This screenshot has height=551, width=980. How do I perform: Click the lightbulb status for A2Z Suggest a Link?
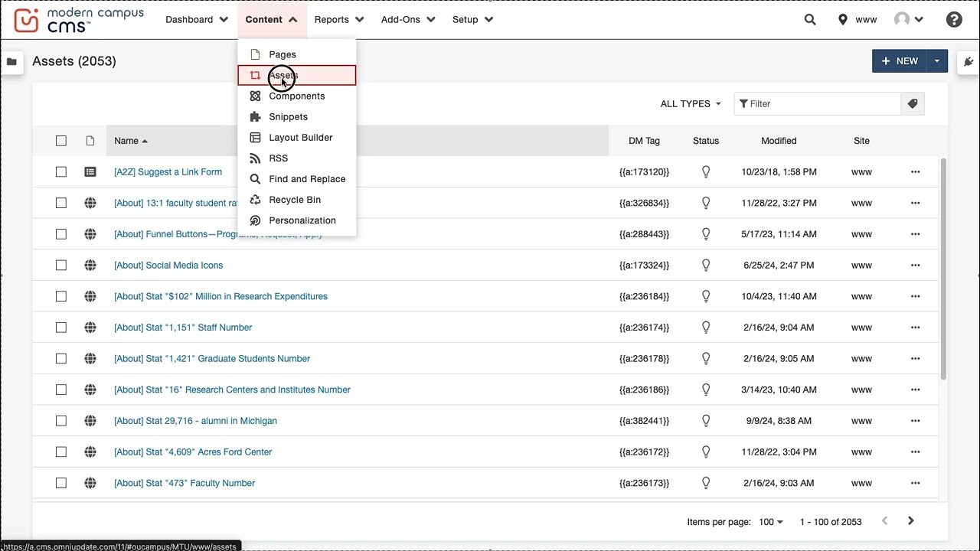pyautogui.click(x=706, y=172)
